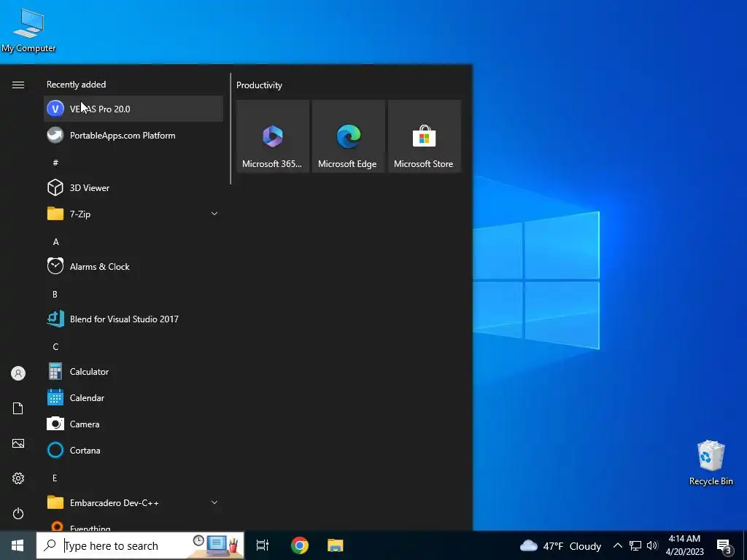Click the Productivity group title
The image size is (747, 560).
pos(259,85)
